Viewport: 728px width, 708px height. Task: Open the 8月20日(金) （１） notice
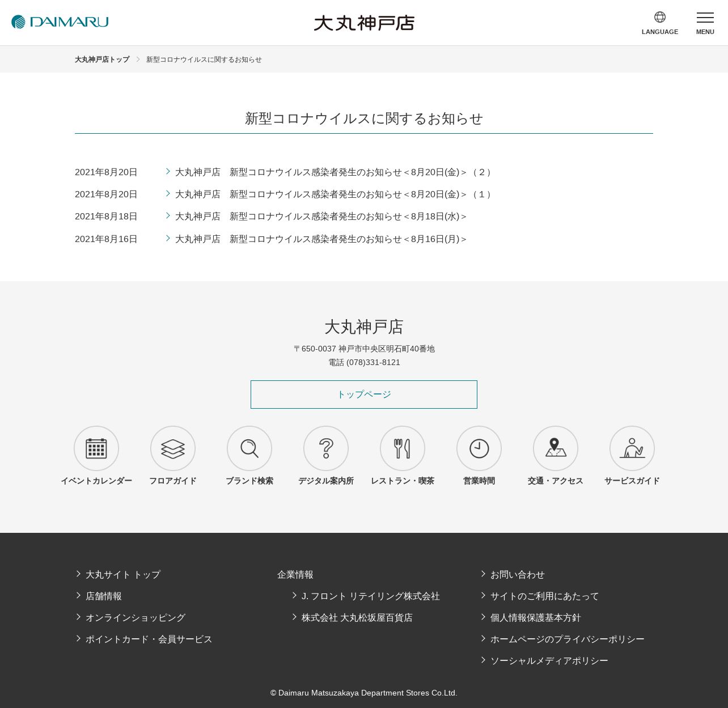335,194
